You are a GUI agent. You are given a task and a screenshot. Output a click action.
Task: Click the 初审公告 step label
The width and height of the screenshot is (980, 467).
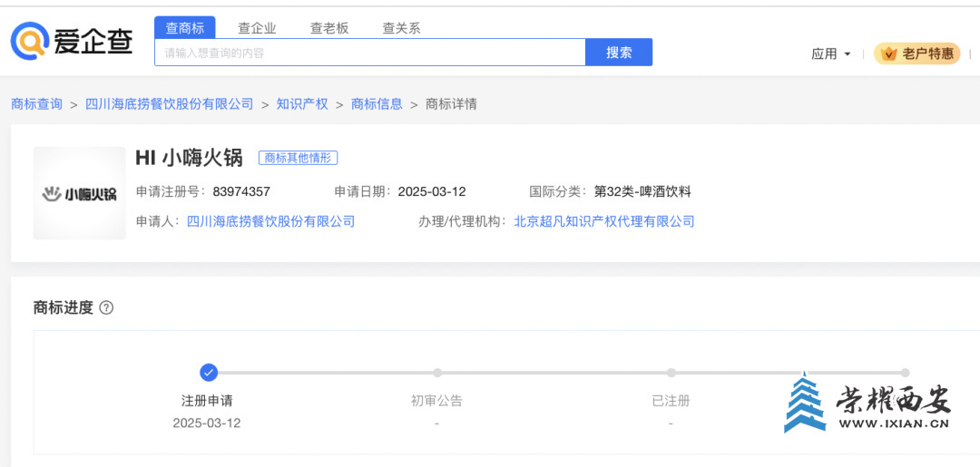[436, 401]
